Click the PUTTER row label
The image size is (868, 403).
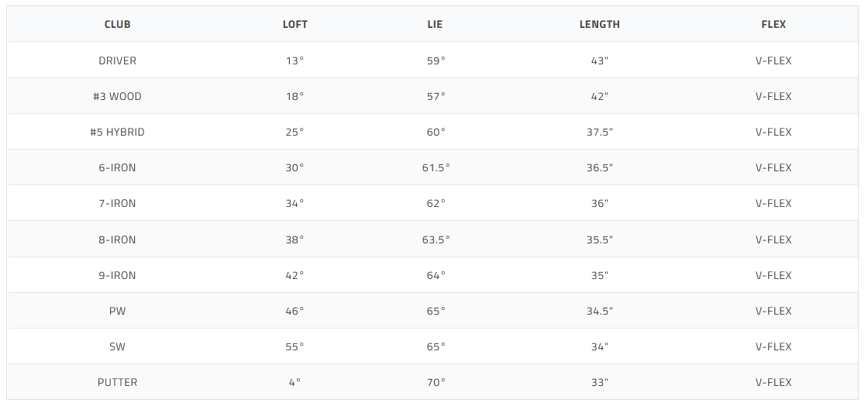point(117,382)
